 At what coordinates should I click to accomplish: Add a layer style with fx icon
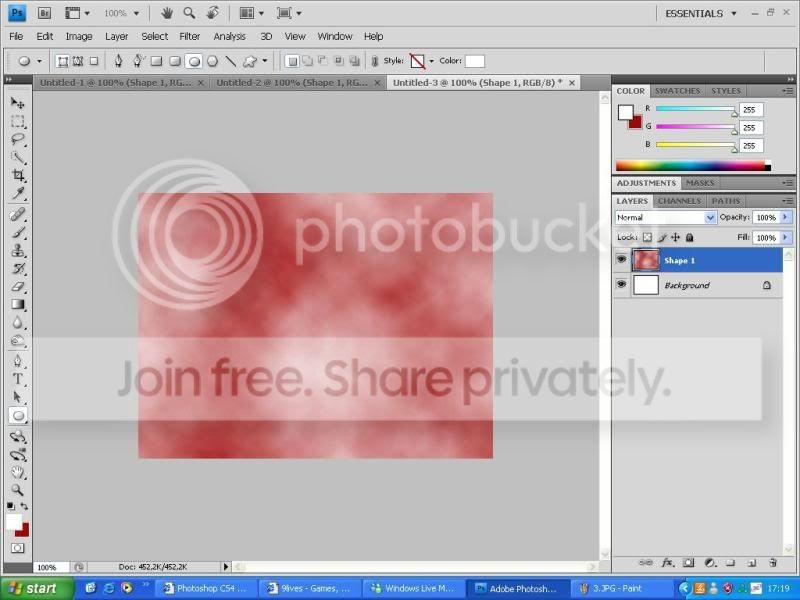667,563
